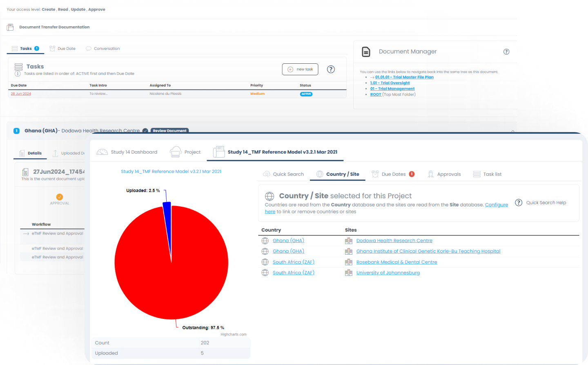Click the Quick Search Help icon
The width and height of the screenshot is (588, 365).
pyautogui.click(x=519, y=203)
